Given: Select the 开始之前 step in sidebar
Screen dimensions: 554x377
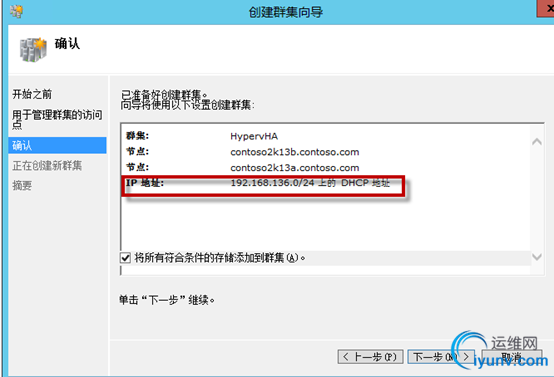Looking at the screenshot, I should pyautogui.click(x=32, y=94).
